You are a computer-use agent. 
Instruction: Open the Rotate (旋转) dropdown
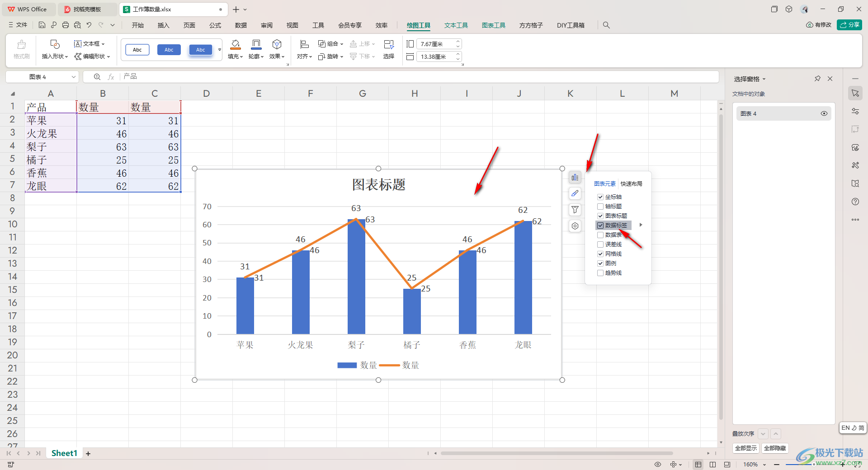click(x=330, y=56)
